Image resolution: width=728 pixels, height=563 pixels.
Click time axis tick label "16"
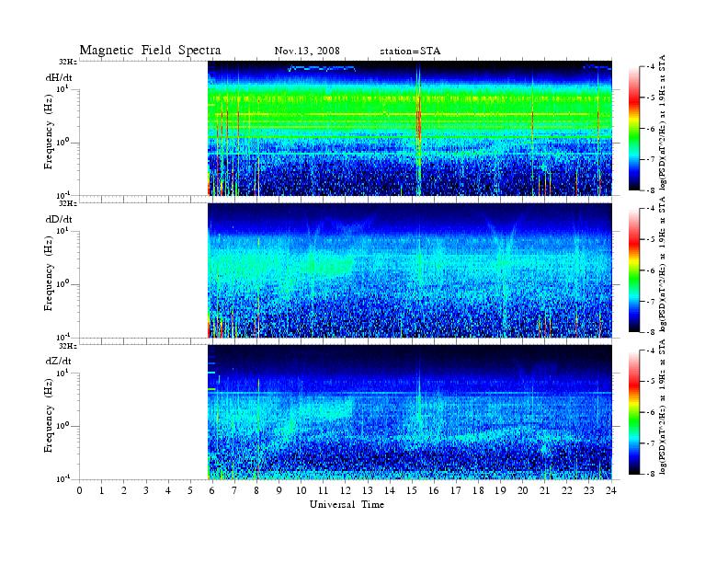coord(434,491)
